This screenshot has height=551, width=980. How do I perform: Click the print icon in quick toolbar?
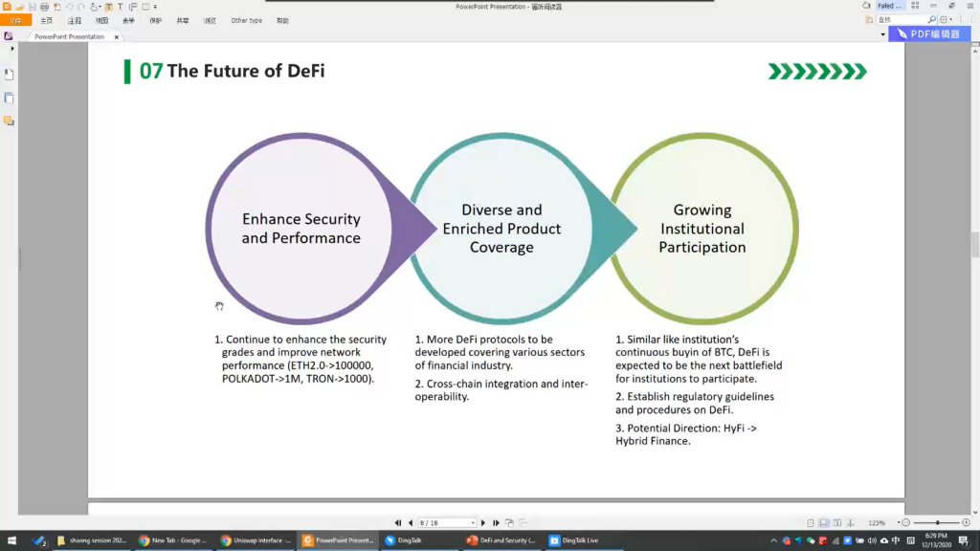click(43, 7)
